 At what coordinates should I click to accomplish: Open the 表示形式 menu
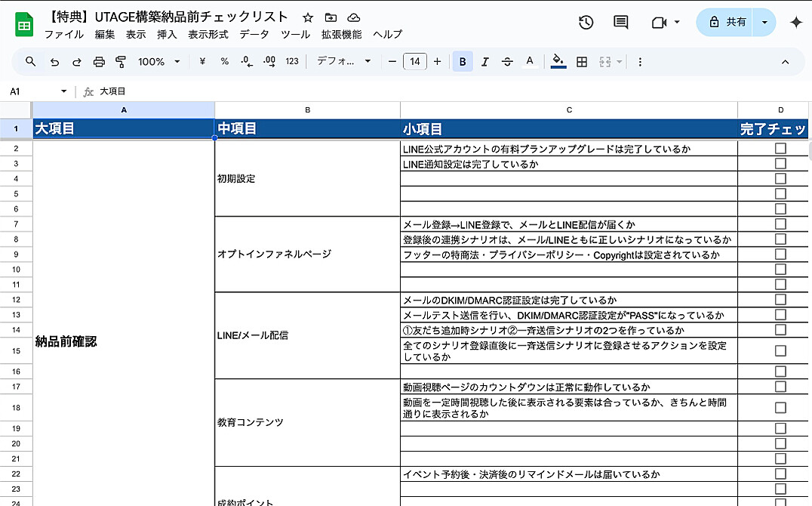tap(208, 35)
